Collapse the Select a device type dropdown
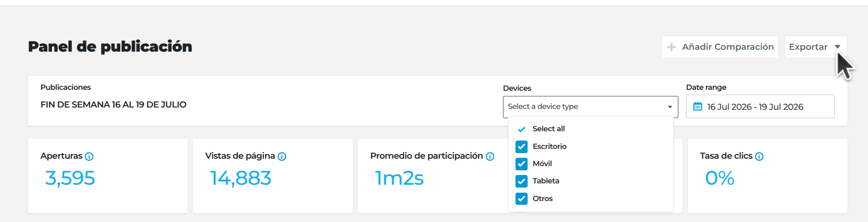This screenshot has height=222, width=868. click(x=590, y=107)
